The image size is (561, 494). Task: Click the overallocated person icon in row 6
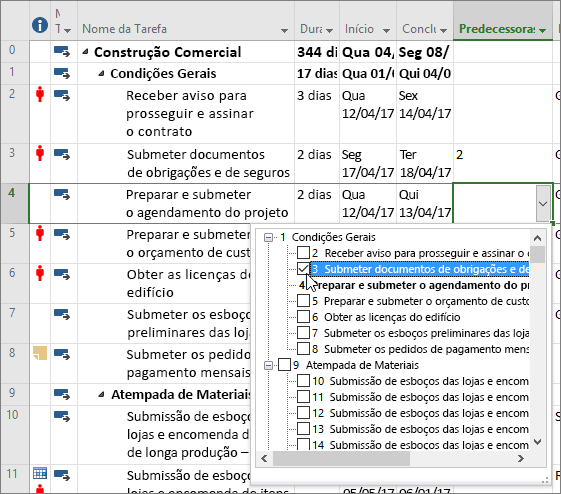coord(40,273)
